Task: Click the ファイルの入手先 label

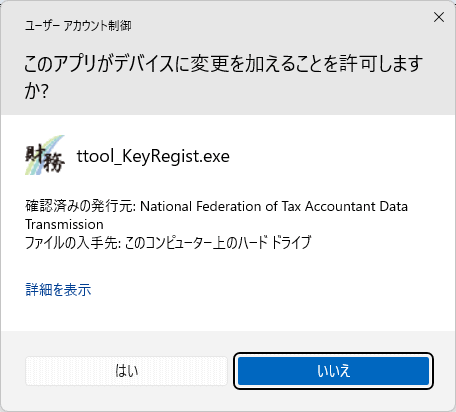Action: (x=71, y=242)
